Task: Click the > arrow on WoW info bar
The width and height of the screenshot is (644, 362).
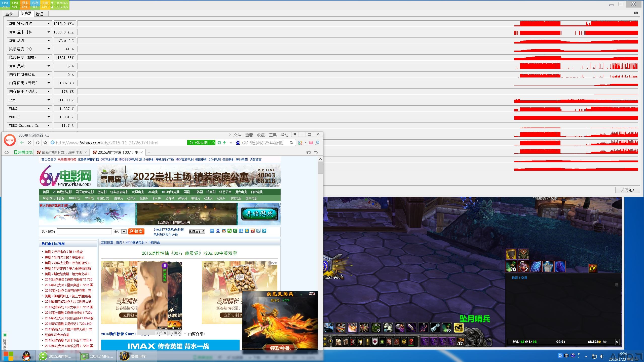Action: (617, 342)
